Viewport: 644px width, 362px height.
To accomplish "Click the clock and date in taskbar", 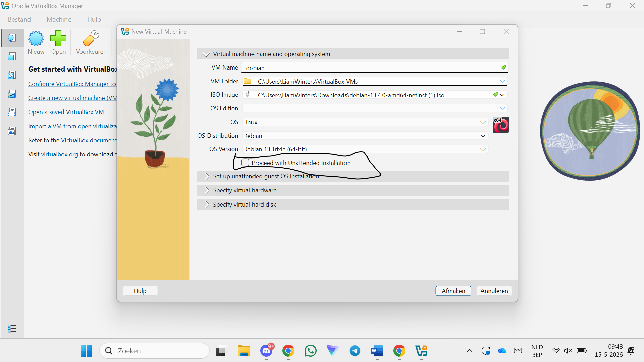I will click(x=608, y=351).
